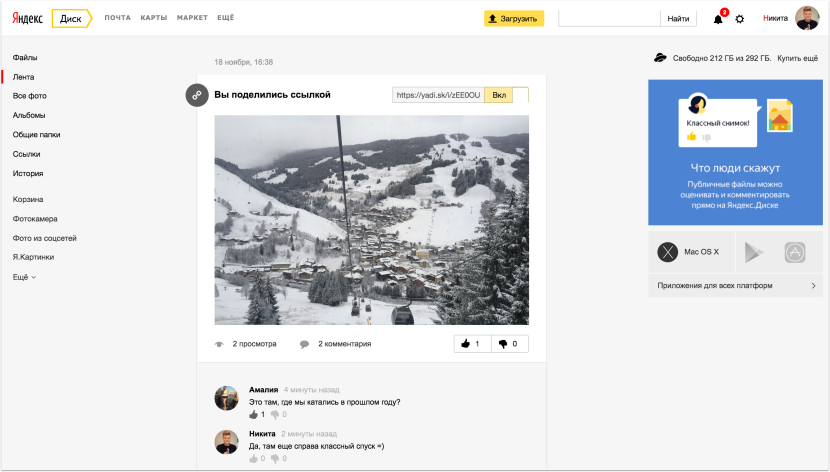The width and height of the screenshot is (830, 472).
Task: Dislike Никита's comment with thumbs down
Action: point(275,458)
